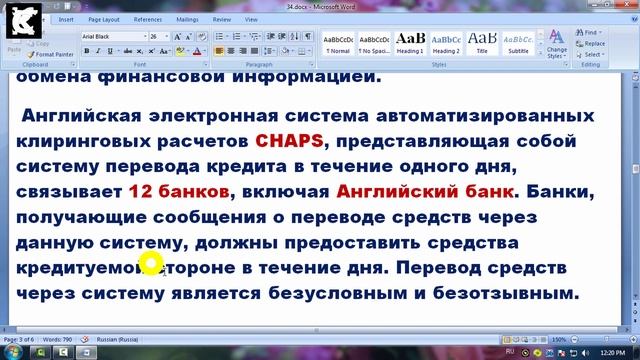Open the Paragraph dialog launcher

[311, 64]
